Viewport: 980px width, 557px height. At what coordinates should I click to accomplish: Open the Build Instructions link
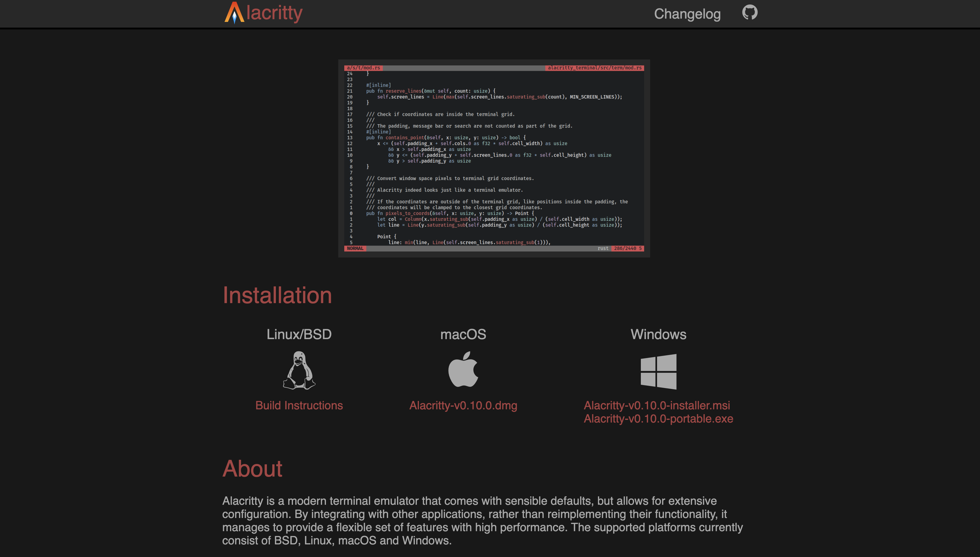click(299, 405)
